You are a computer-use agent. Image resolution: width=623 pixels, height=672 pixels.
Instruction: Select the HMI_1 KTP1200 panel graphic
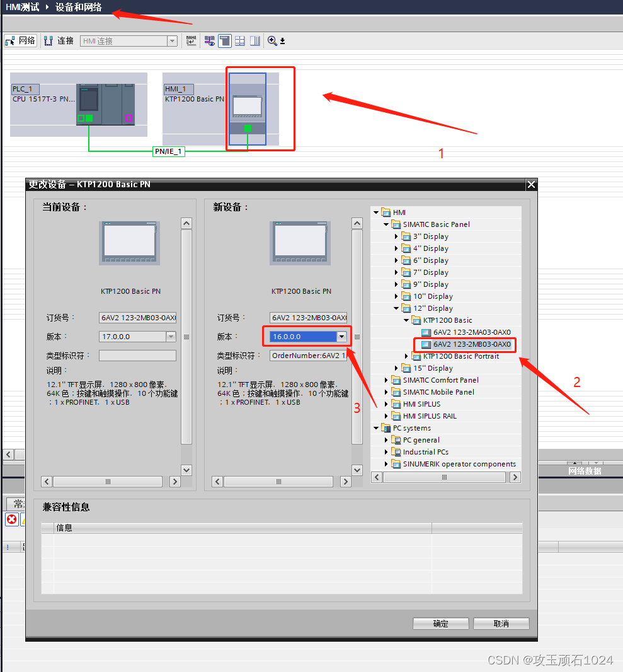(248, 109)
